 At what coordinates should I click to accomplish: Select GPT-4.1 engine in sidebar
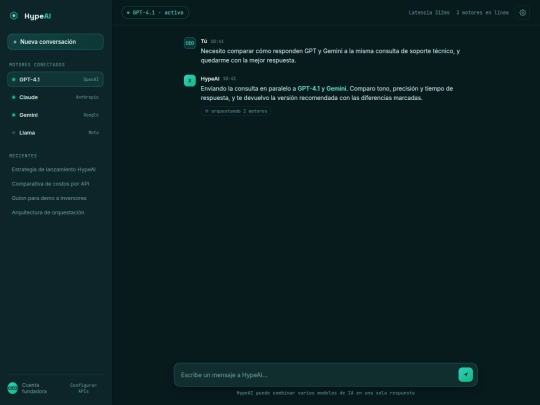coord(55,80)
